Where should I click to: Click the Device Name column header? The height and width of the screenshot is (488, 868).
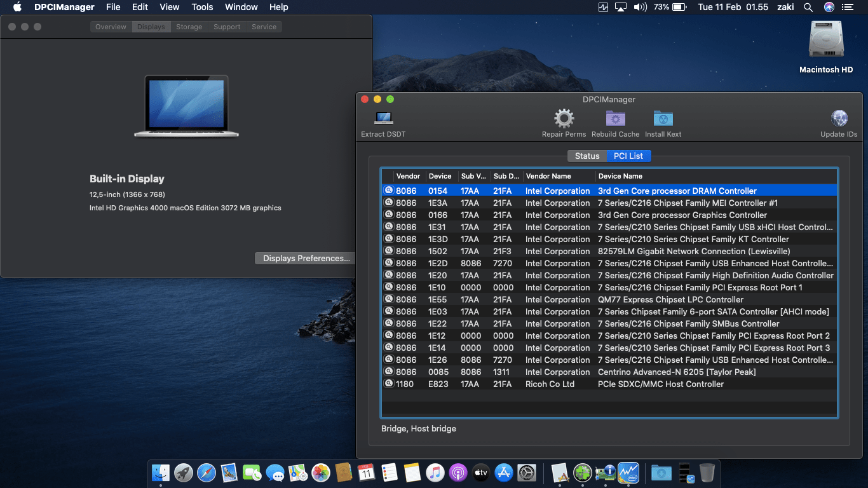(x=716, y=176)
